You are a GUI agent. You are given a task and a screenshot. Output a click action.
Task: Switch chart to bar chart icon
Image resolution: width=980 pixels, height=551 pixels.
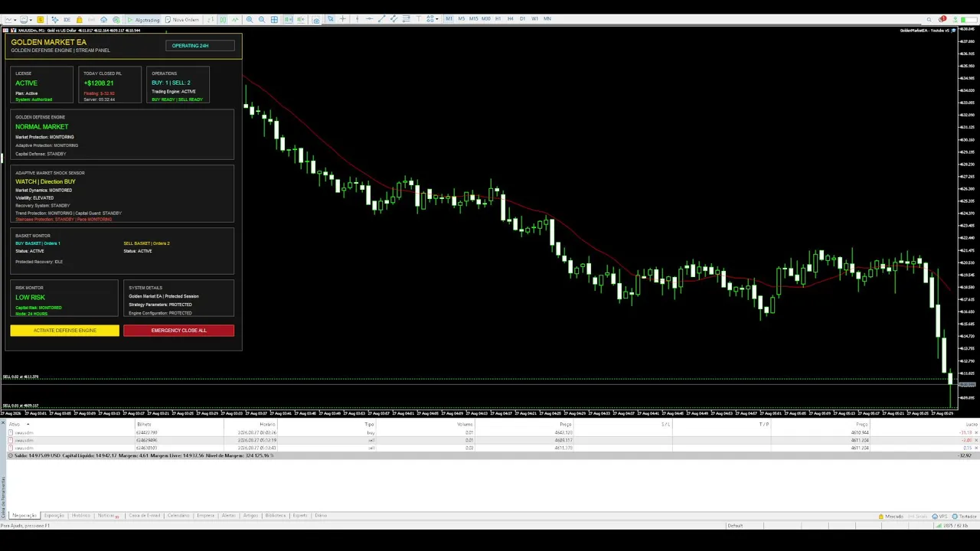210,19
